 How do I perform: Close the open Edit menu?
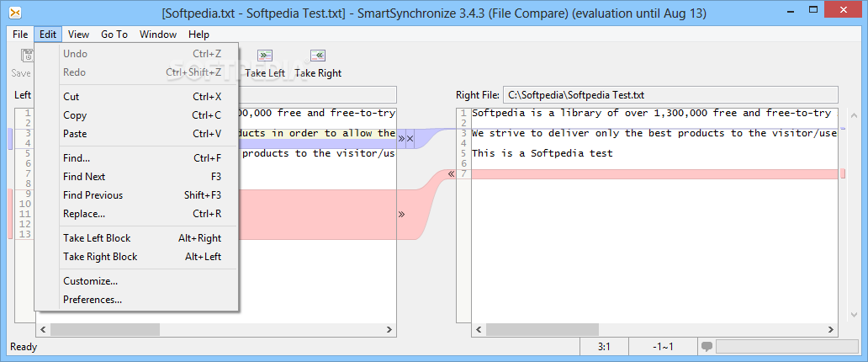coord(48,35)
